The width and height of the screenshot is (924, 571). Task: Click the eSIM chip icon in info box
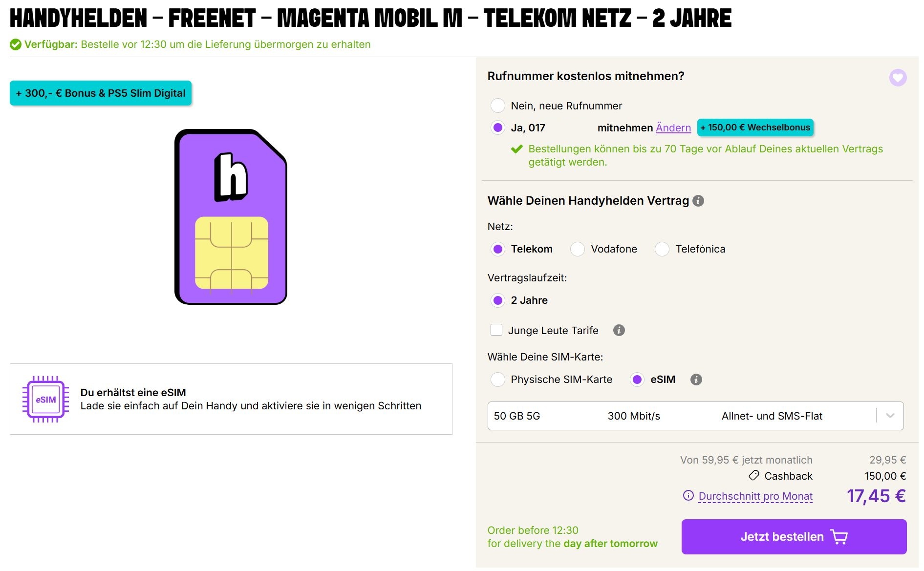45,400
